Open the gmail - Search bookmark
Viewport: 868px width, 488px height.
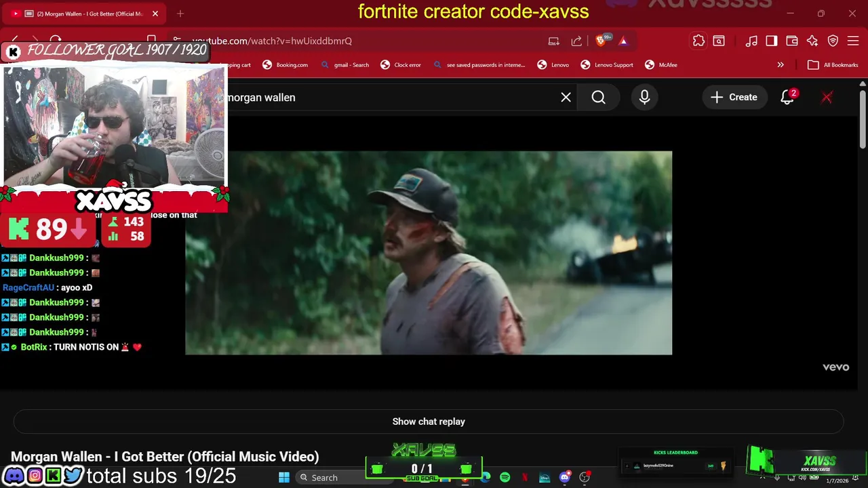pyautogui.click(x=345, y=65)
